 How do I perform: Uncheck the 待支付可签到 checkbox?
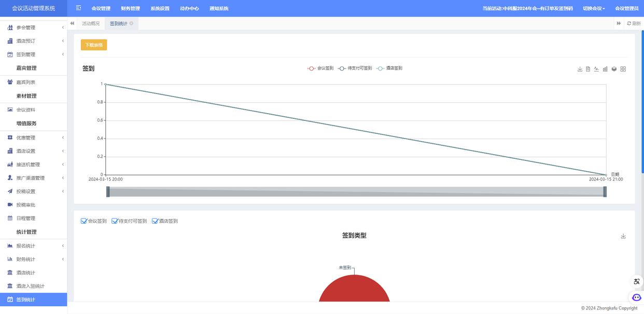[115, 221]
